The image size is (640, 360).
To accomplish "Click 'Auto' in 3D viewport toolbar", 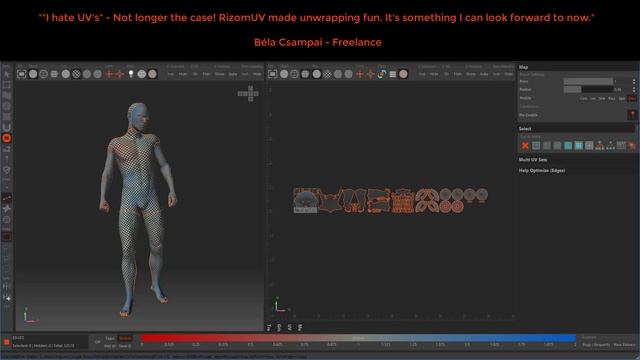I will [233, 74].
